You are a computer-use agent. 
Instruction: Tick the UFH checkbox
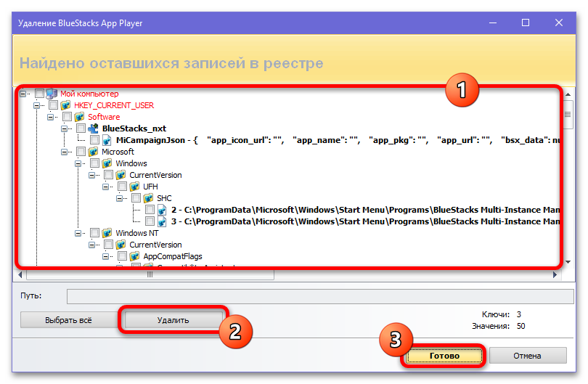[x=122, y=187]
